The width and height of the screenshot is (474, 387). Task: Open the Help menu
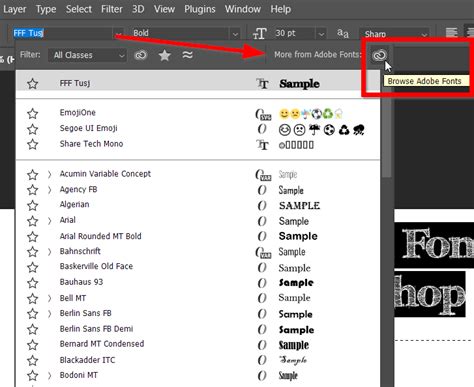[x=281, y=9]
